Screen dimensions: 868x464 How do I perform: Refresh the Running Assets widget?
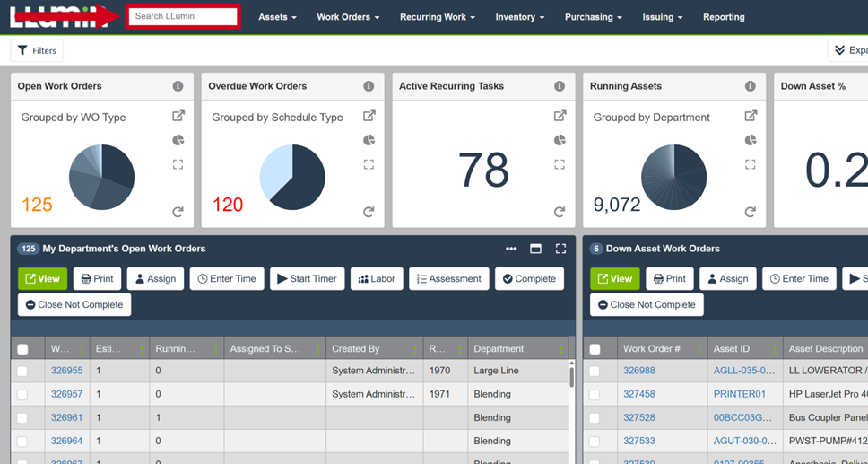click(750, 212)
